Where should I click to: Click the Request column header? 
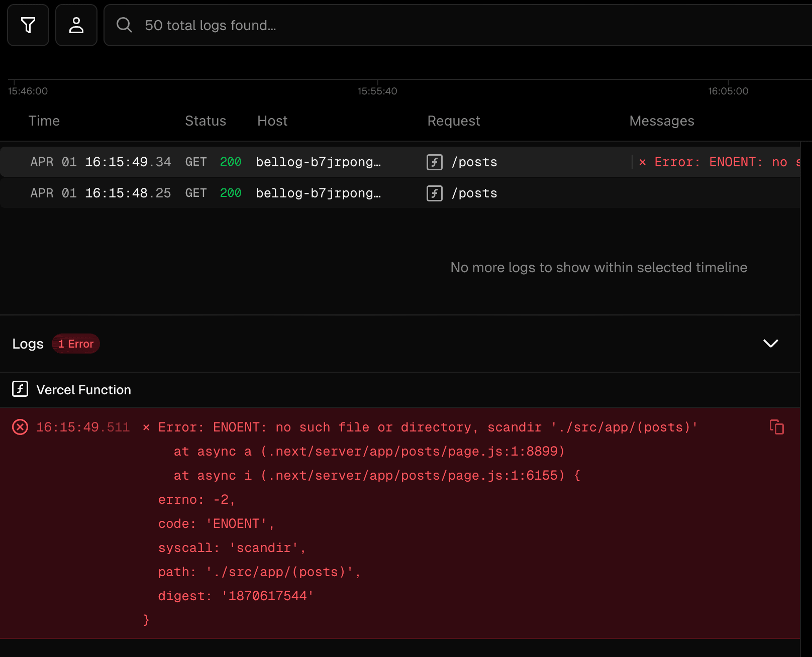454,121
